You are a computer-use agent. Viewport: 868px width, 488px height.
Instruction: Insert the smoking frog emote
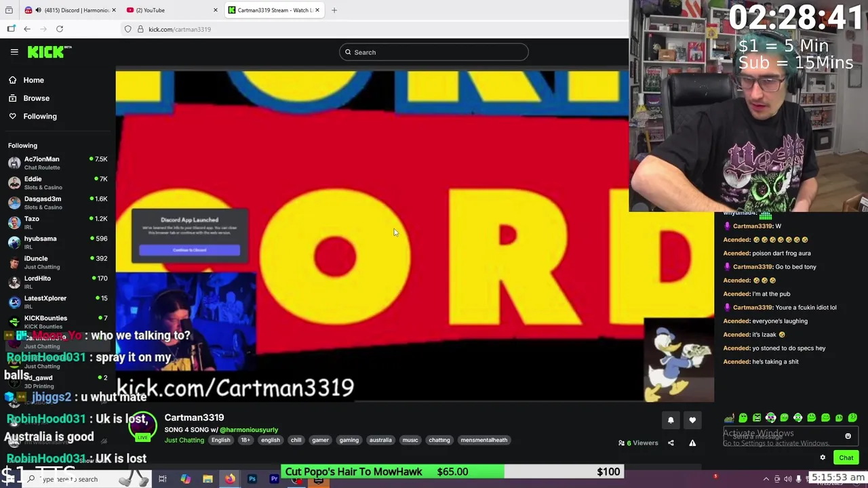click(x=729, y=418)
